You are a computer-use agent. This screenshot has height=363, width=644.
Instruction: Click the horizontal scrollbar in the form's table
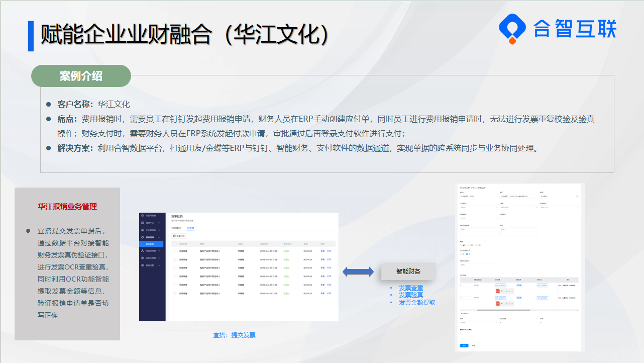(503, 310)
